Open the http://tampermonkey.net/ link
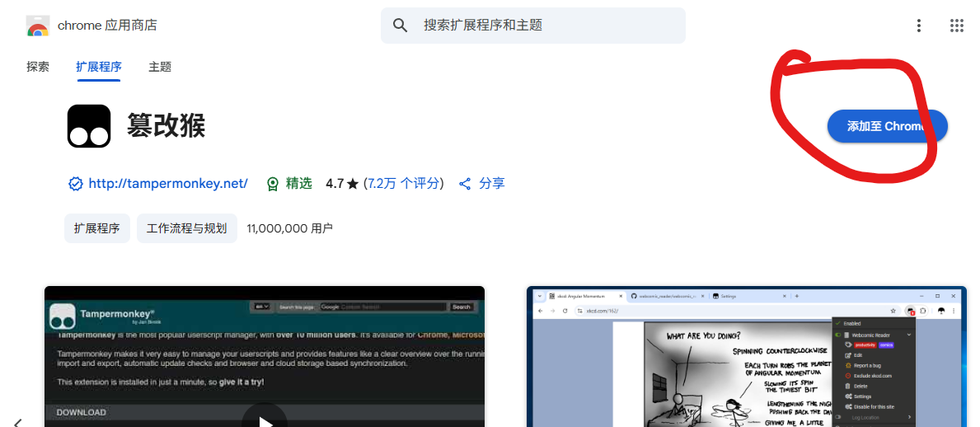 click(168, 184)
